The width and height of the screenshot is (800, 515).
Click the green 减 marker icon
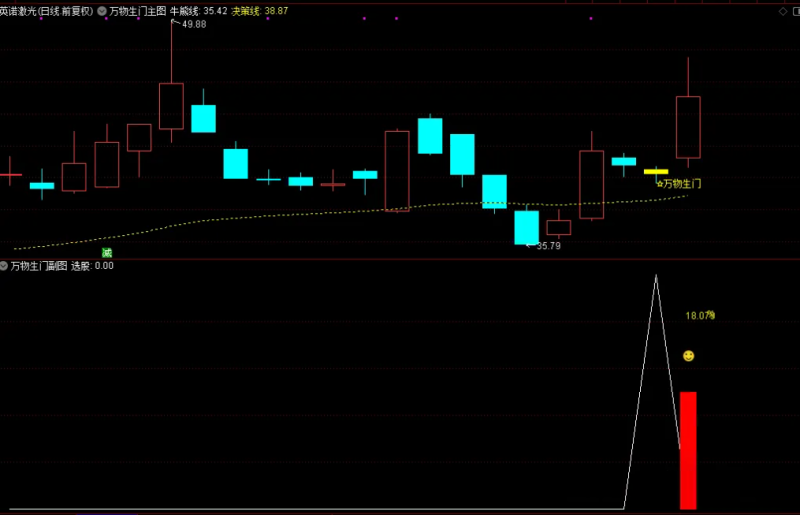pos(106,253)
